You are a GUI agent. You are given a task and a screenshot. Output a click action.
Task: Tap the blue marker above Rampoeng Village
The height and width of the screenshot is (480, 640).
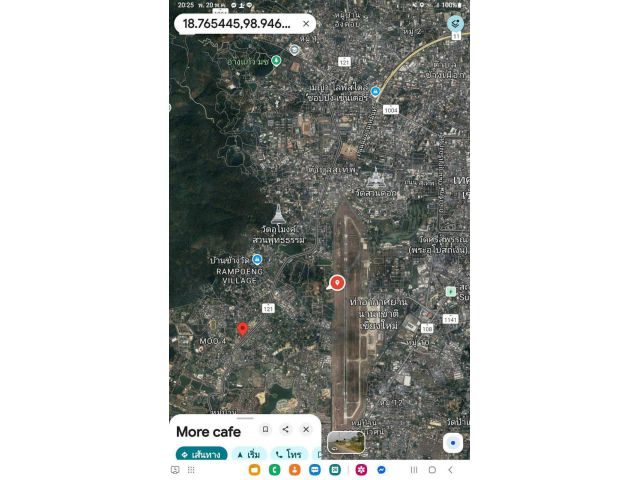click(257, 259)
